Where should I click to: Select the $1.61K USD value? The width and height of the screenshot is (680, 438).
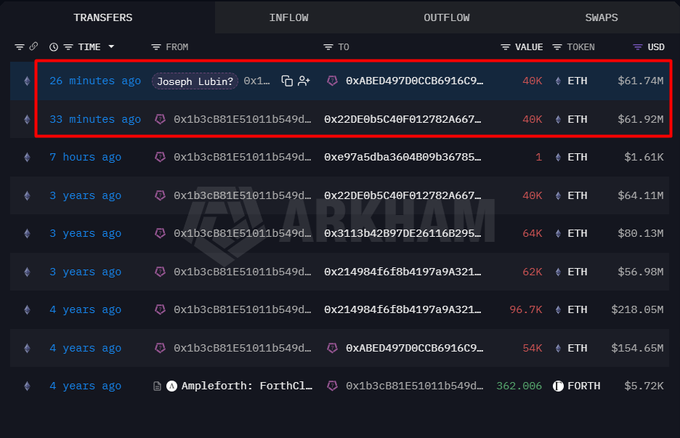(644, 157)
